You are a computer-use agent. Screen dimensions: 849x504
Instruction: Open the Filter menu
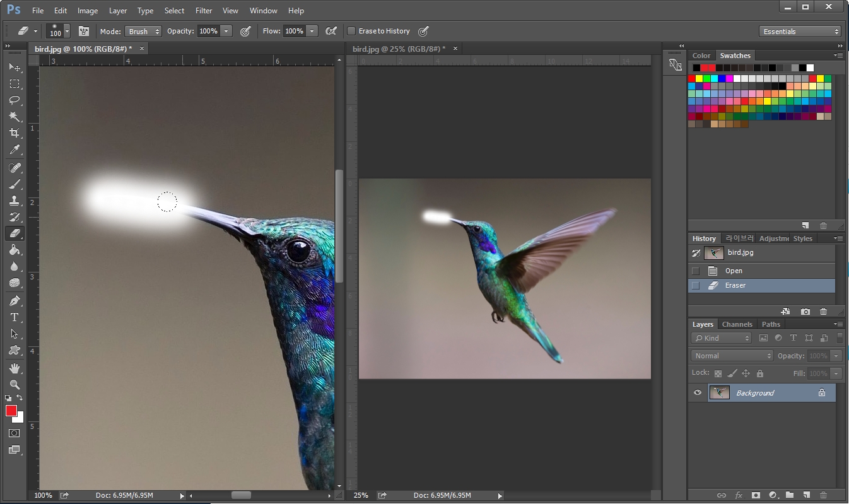[204, 11]
